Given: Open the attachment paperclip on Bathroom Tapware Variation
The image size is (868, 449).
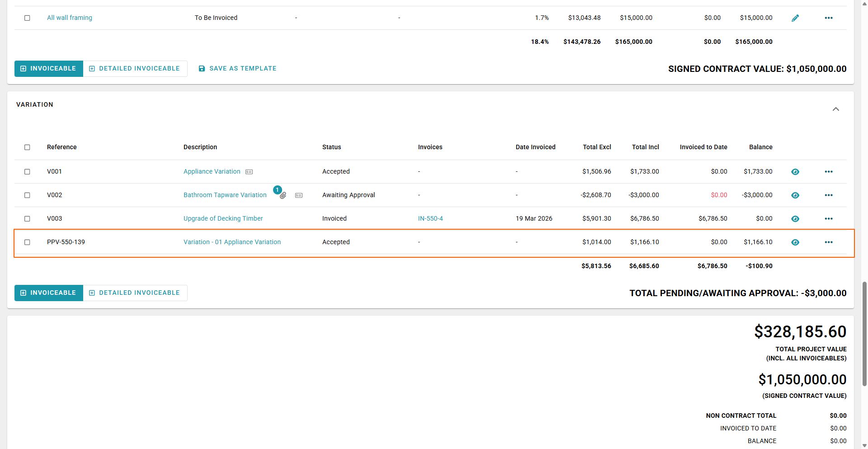Looking at the screenshot, I should click(x=283, y=196).
